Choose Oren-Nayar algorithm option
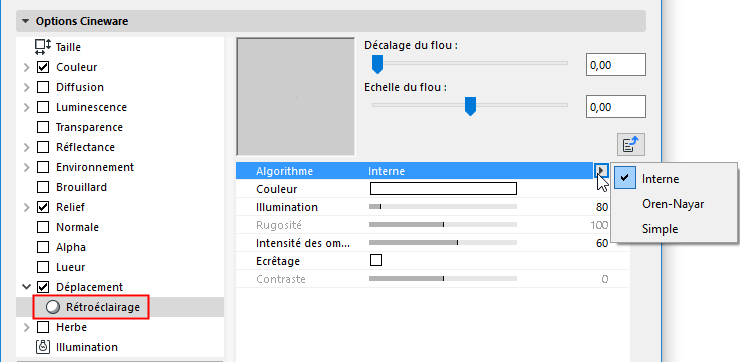740x362 pixels. pyautogui.click(x=673, y=204)
